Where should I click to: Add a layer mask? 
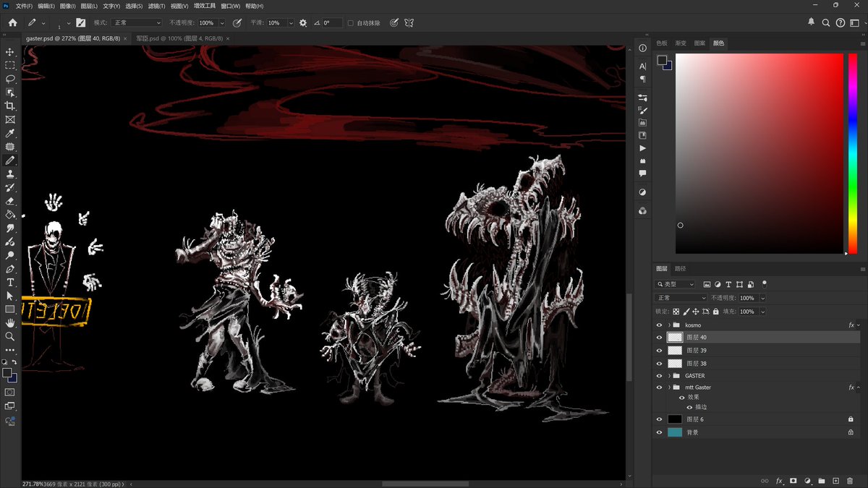(793, 481)
